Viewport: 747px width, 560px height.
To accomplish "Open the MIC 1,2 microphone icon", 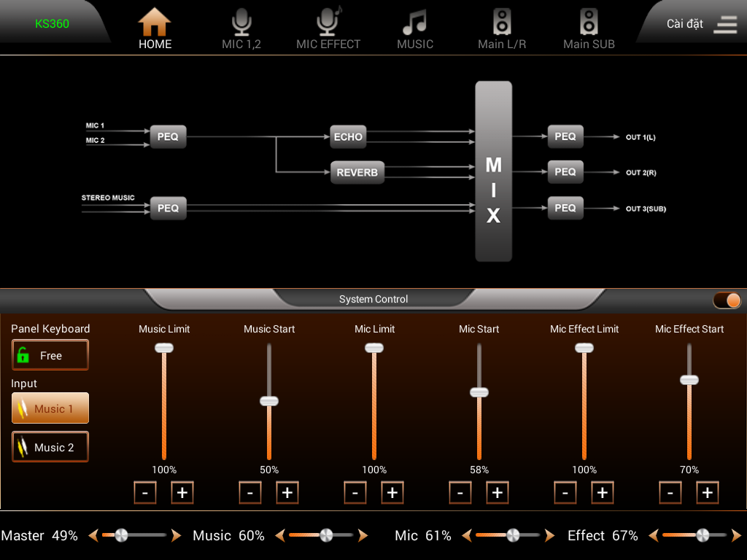I will point(241,23).
